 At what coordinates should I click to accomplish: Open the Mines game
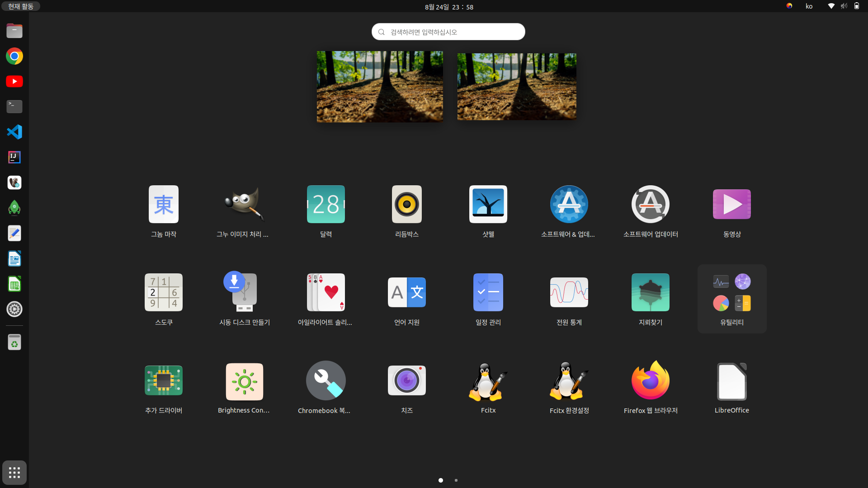tap(650, 292)
